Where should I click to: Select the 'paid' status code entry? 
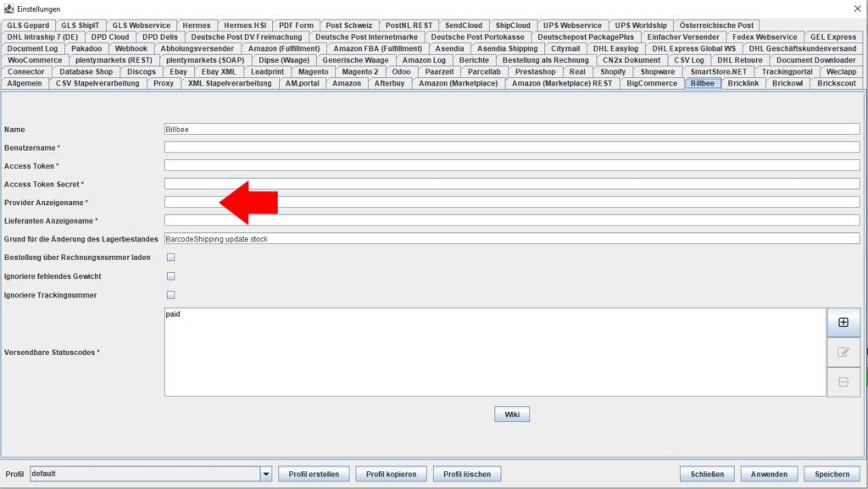point(173,314)
